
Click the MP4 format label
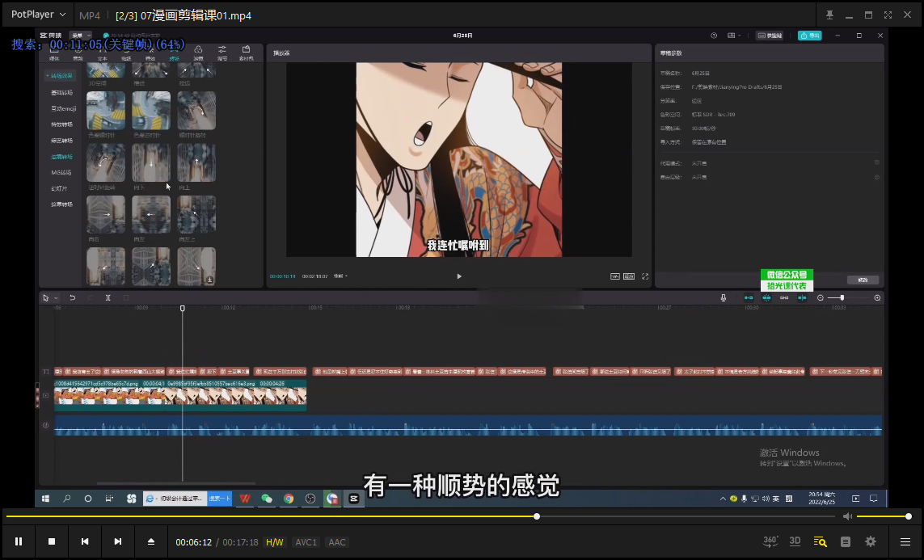(90, 15)
